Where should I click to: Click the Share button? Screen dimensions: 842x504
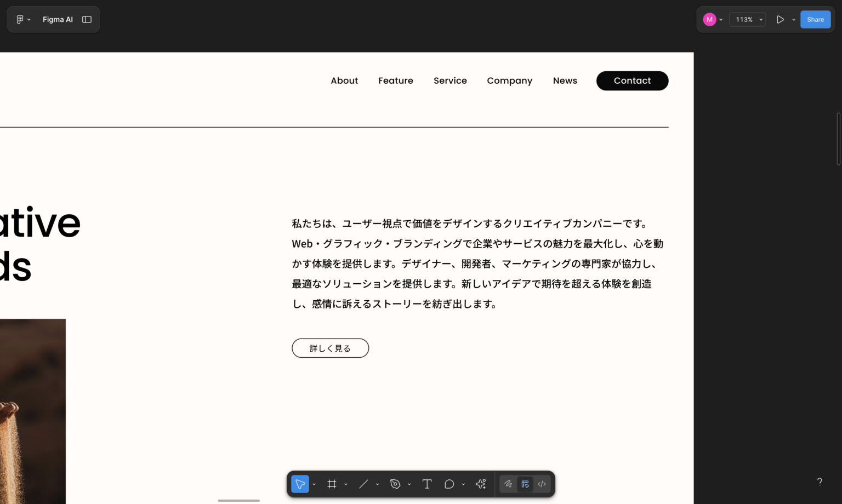coord(815,19)
